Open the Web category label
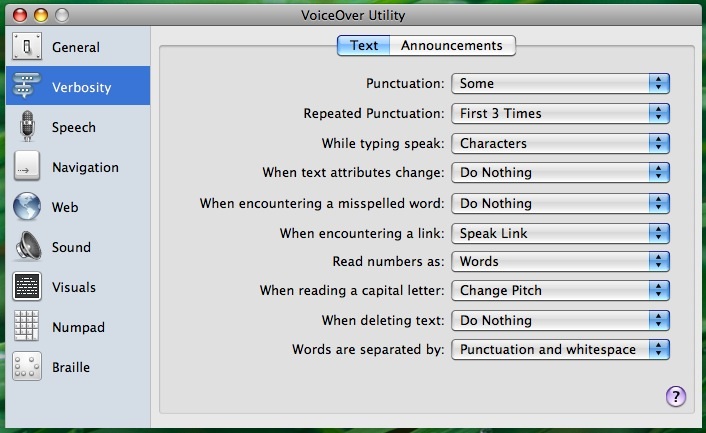This screenshot has height=433, width=706. (65, 207)
